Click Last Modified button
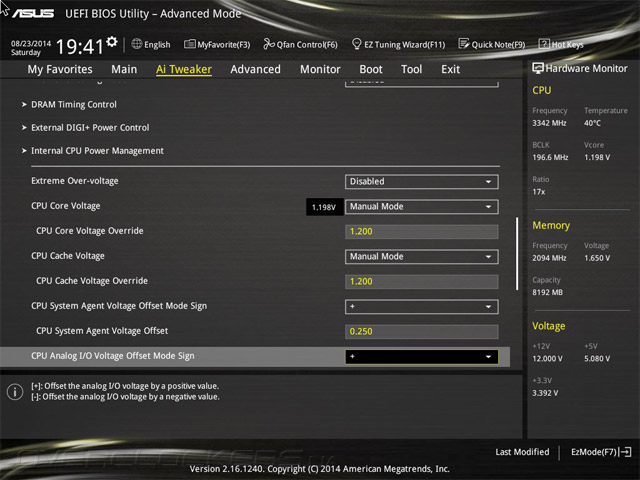Viewport: 640px width, 480px height. point(522,452)
